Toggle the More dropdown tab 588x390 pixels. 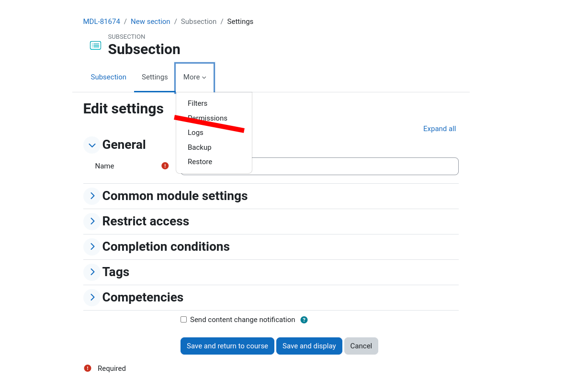click(195, 77)
